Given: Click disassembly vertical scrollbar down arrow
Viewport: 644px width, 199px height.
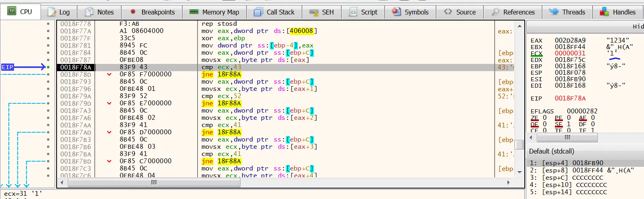Looking at the screenshot, I should 520,172.
